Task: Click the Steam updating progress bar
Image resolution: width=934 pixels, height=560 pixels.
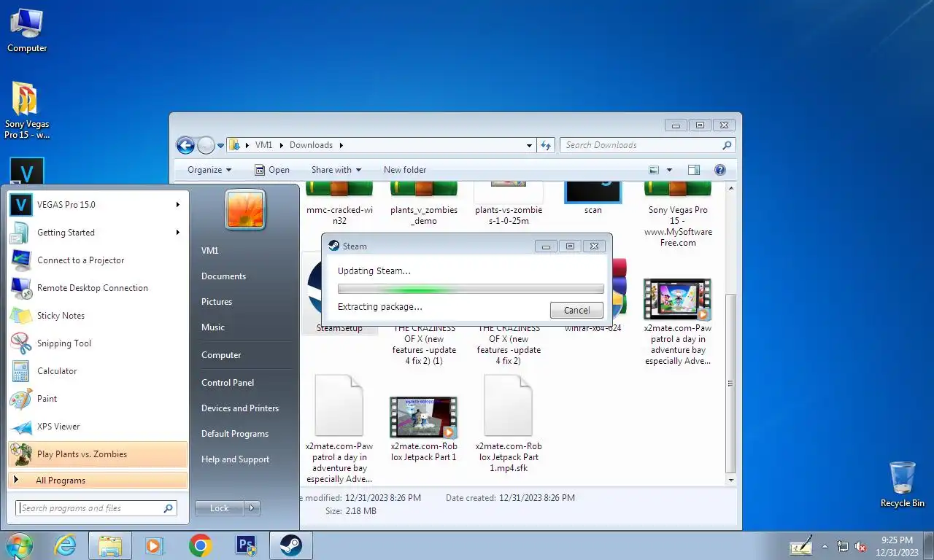Action: [471, 289]
